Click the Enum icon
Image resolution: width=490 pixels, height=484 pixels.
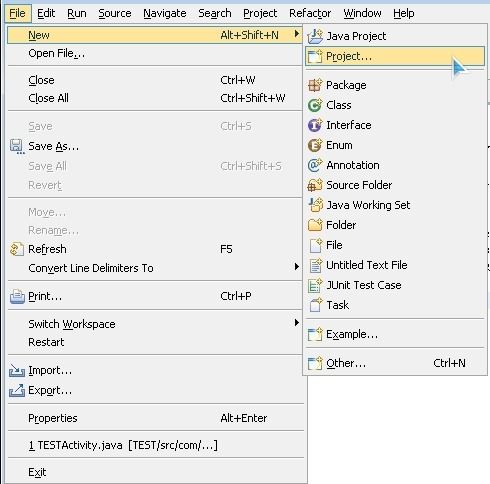click(315, 145)
